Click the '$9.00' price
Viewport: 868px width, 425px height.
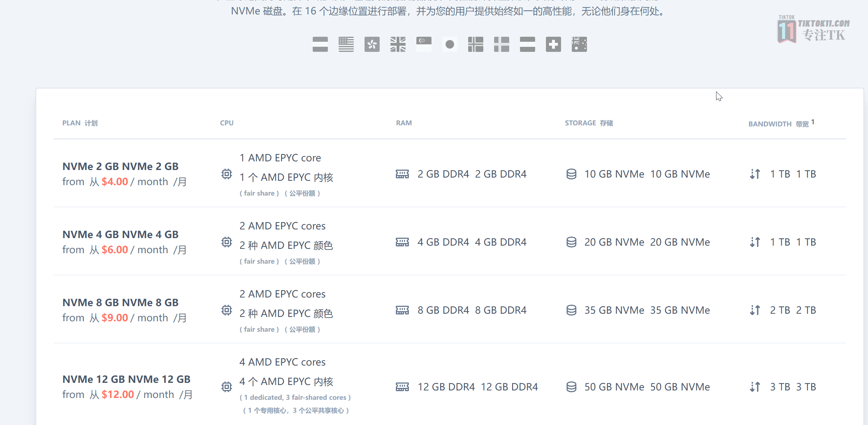[x=115, y=318]
